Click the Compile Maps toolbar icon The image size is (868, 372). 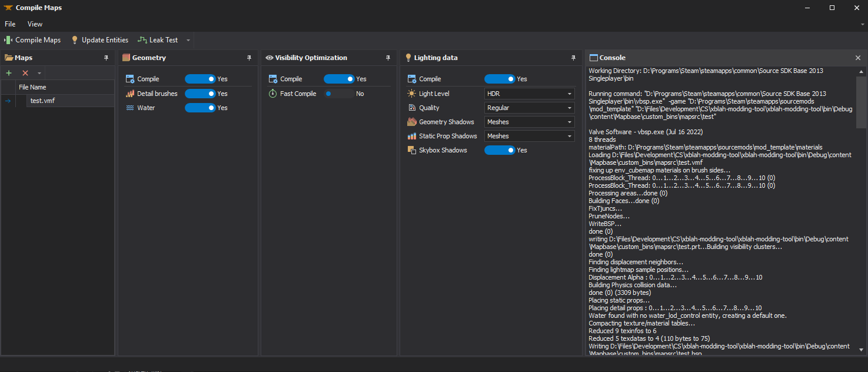point(7,39)
